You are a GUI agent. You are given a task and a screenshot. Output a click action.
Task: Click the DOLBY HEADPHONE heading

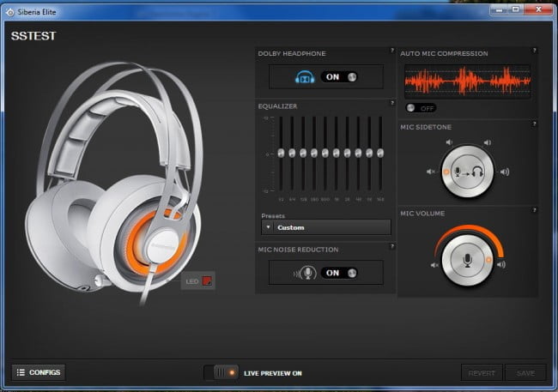click(292, 54)
